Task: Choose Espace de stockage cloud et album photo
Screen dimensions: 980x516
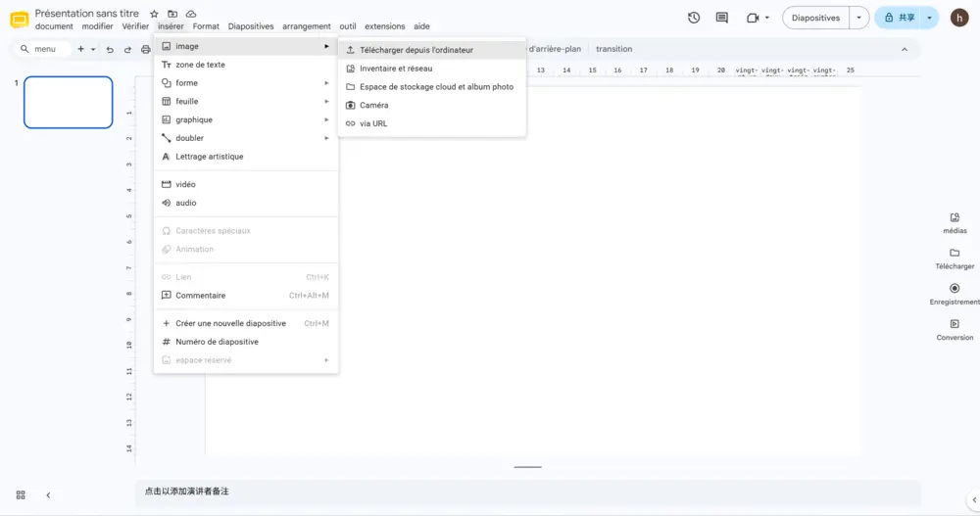Action: point(432,87)
